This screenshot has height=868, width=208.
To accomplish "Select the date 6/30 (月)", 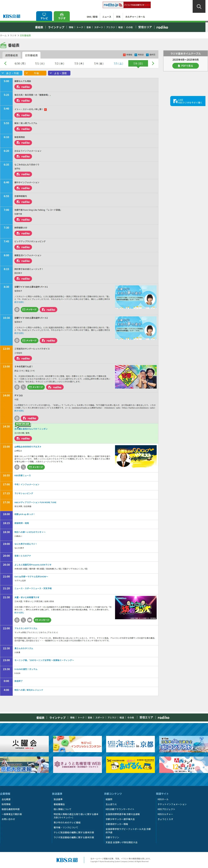I will (x=20, y=63).
